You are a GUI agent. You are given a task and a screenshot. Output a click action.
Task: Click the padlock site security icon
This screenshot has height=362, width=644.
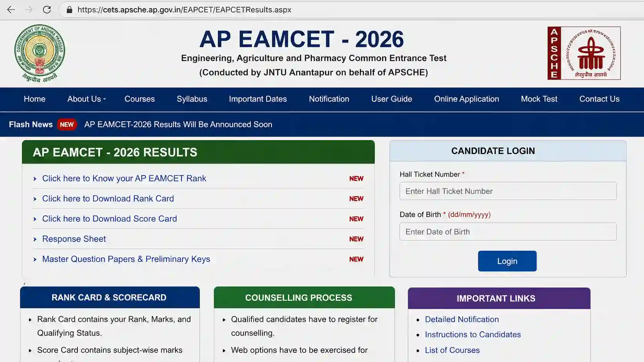pos(69,10)
